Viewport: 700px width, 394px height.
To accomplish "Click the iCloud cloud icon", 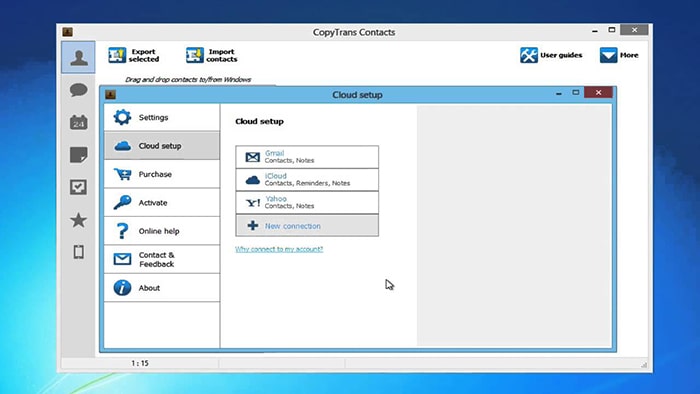I will point(253,180).
